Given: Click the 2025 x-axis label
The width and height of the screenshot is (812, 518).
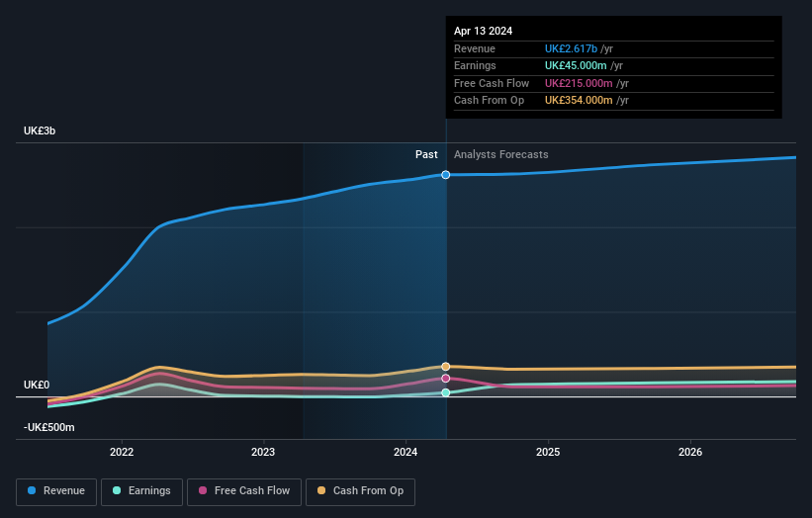Looking at the screenshot, I should coord(548,453).
